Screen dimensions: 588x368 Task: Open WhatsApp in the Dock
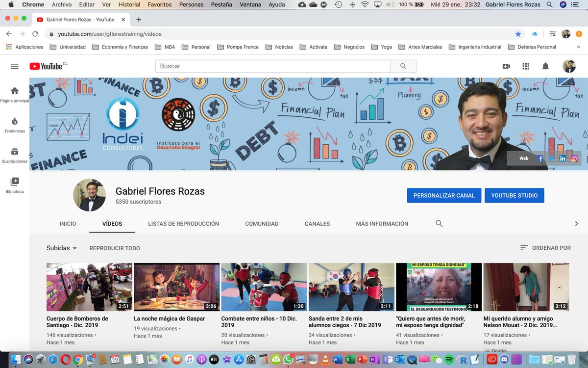[288, 360]
